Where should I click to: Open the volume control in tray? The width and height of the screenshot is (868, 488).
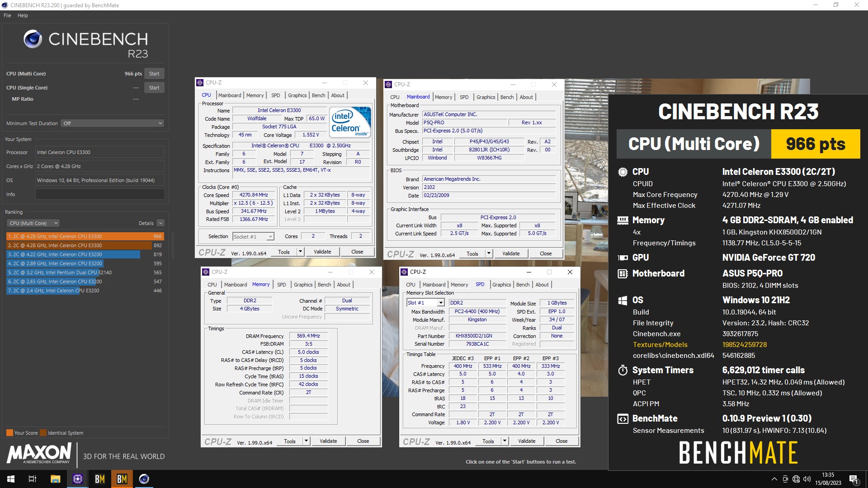click(x=807, y=479)
